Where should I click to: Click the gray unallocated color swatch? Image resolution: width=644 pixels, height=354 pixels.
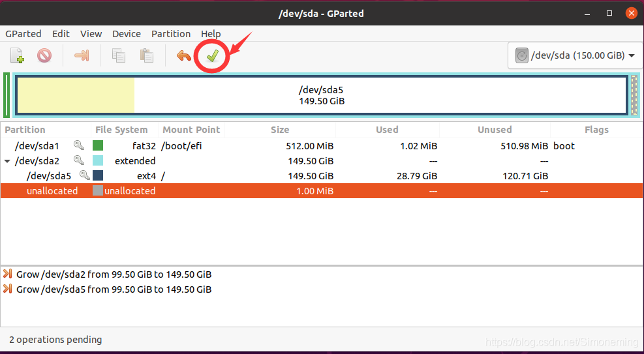point(98,191)
